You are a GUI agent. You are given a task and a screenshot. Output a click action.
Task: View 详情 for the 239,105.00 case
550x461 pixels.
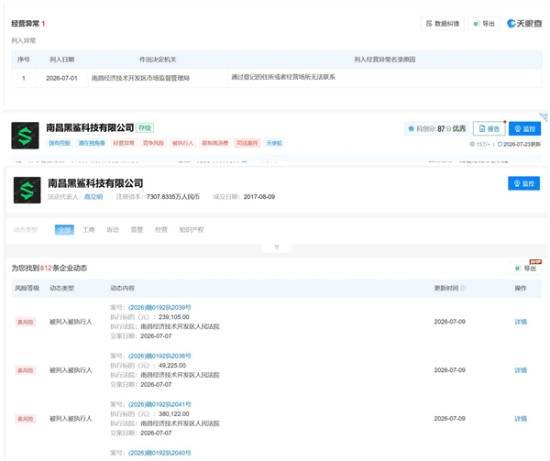click(x=521, y=322)
